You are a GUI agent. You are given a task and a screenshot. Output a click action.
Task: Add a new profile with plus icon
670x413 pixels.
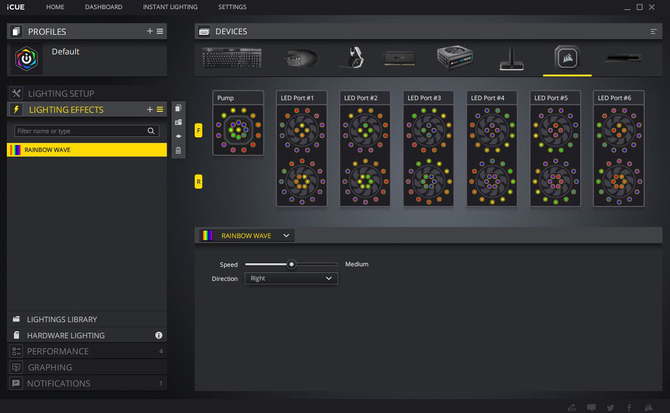[150, 31]
